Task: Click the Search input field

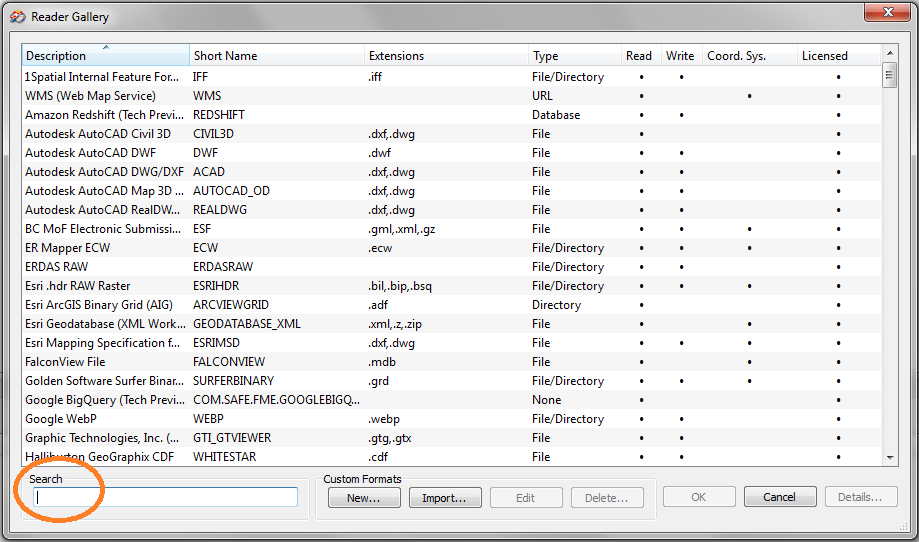Action: (165, 497)
